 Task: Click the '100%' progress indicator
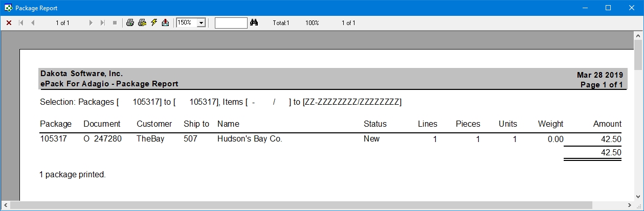click(x=312, y=23)
